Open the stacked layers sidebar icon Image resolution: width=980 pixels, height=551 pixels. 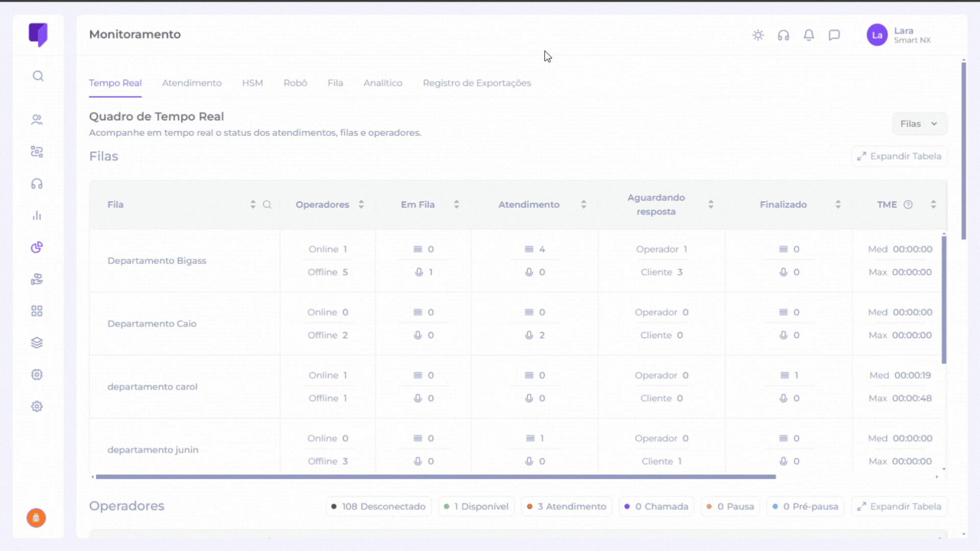pyautogui.click(x=37, y=343)
